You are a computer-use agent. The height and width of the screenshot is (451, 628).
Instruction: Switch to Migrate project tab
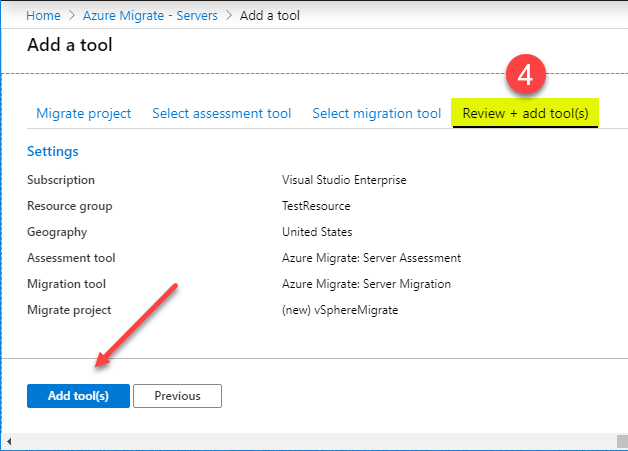tap(83, 113)
